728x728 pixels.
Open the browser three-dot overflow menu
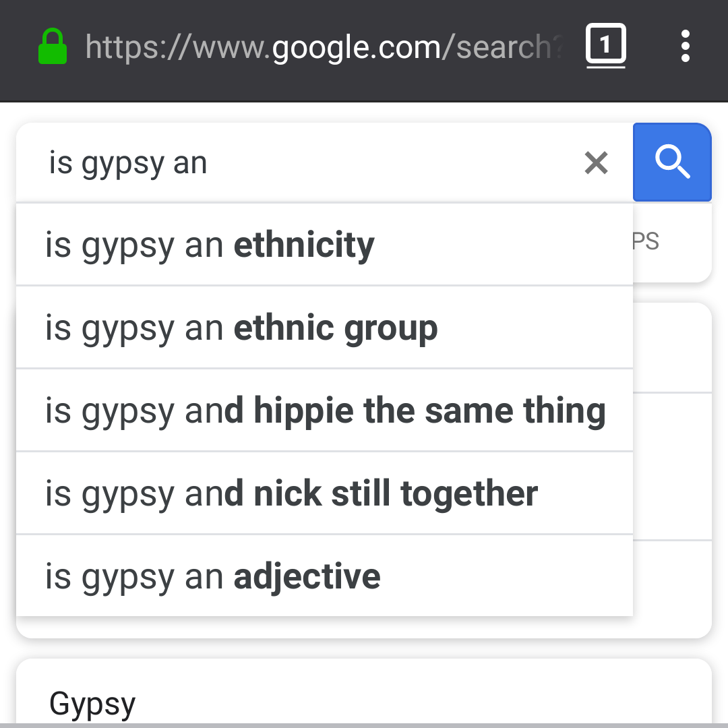click(685, 47)
